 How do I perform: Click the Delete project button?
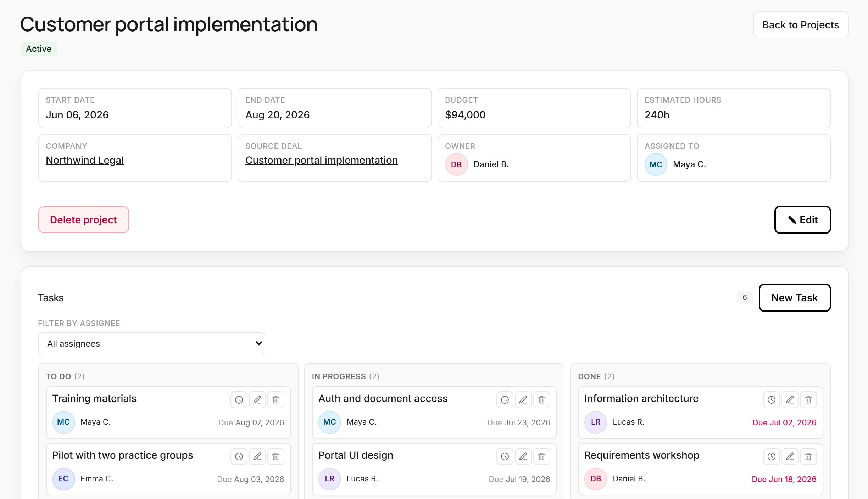coord(83,220)
